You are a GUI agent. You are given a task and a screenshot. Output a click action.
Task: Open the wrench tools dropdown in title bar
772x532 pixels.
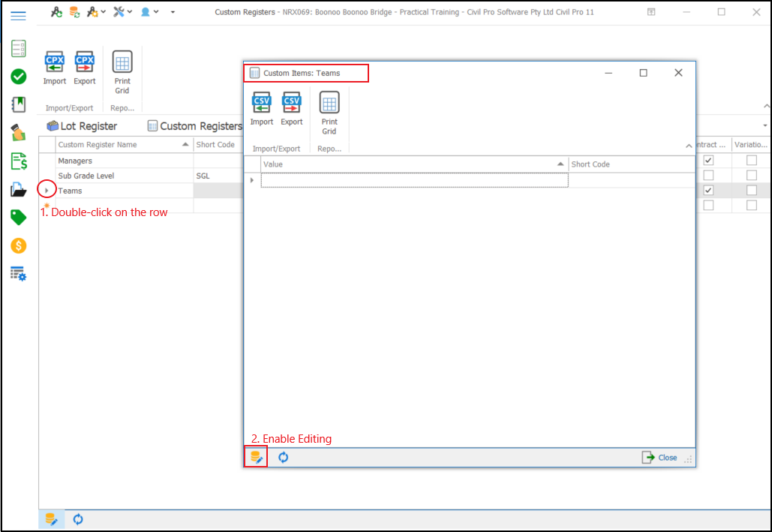pos(122,12)
